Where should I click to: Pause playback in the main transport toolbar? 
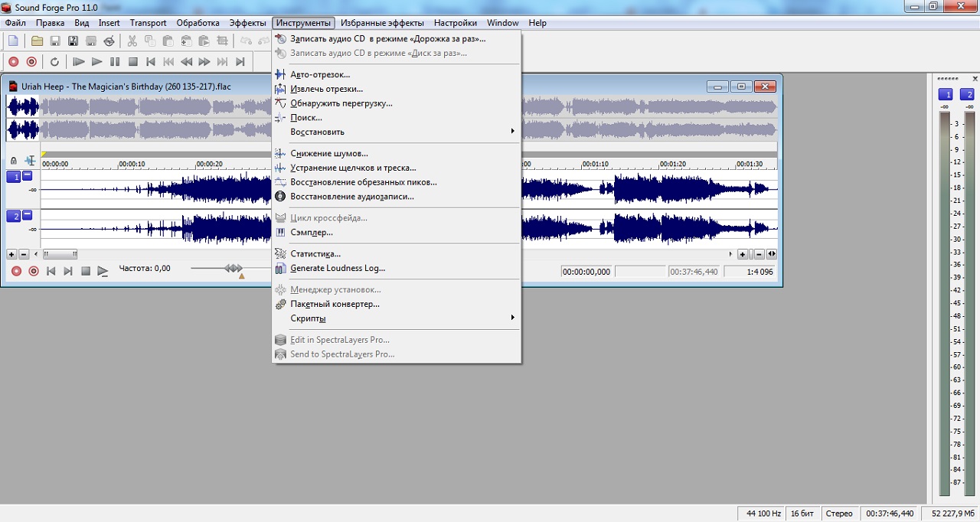point(115,62)
